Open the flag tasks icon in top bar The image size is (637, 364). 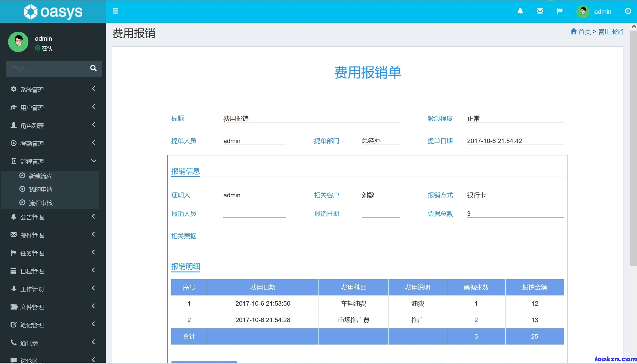click(x=559, y=11)
